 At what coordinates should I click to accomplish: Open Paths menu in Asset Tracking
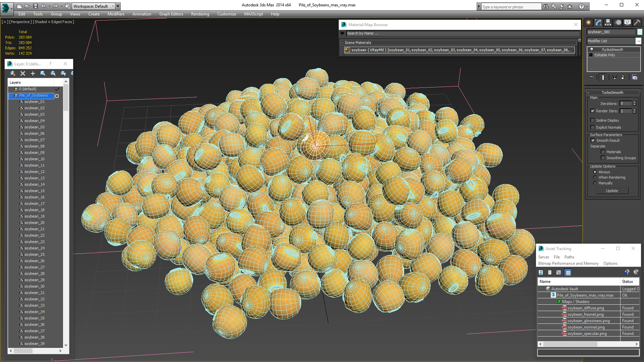[569, 257]
